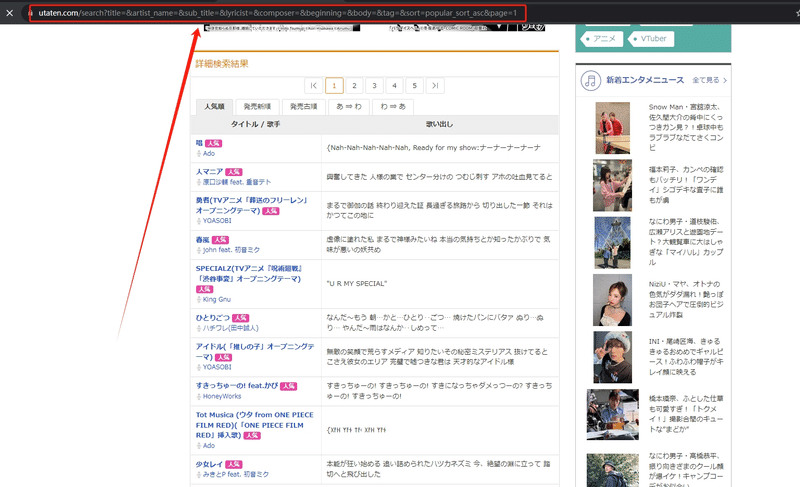Image resolution: width=800 pixels, height=487 pixels.
Task: Click the VTuber tag
Action: 651,39
